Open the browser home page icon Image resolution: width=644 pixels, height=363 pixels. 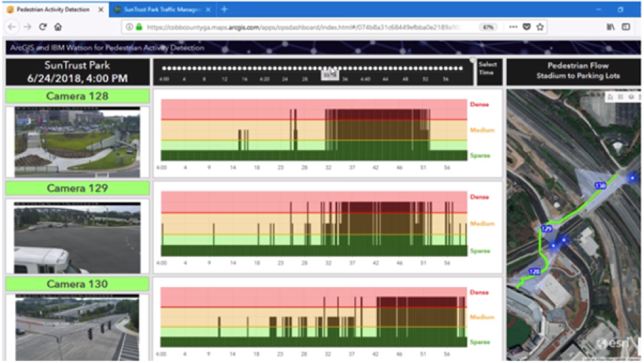coord(58,27)
